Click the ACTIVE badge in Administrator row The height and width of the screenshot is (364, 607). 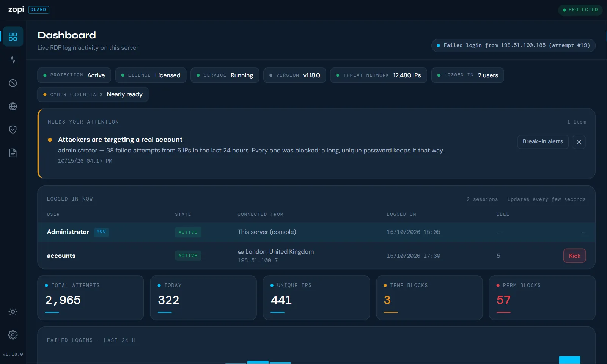pyautogui.click(x=188, y=232)
